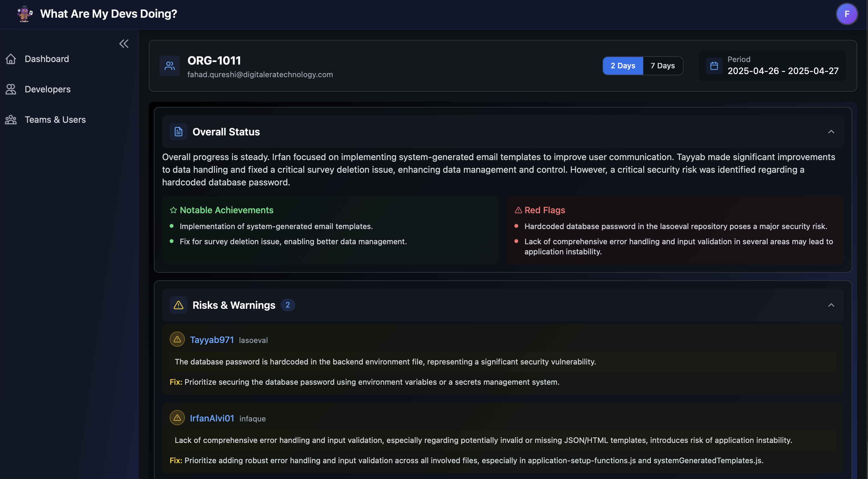This screenshot has width=868, height=479.
Task: Click the Fix line mentioning systemGeneratedTemplates.js
Action: tap(466, 461)
